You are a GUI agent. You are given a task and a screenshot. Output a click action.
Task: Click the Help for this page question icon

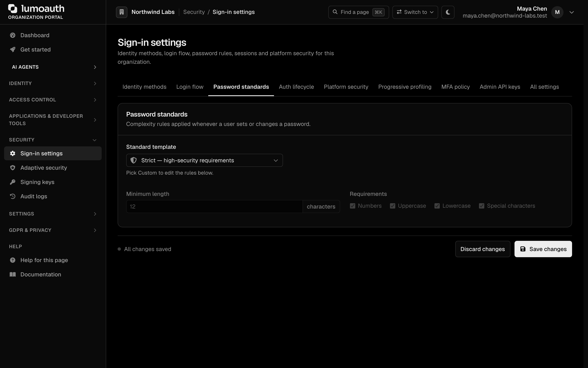click(x=13, y=260)
